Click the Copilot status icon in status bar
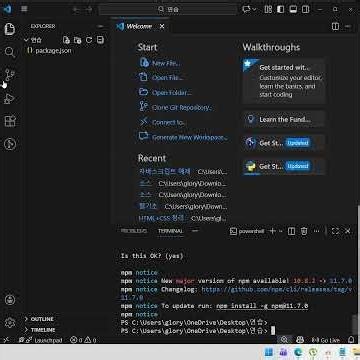This screenshot has height=360, width=360. point(300,340)
